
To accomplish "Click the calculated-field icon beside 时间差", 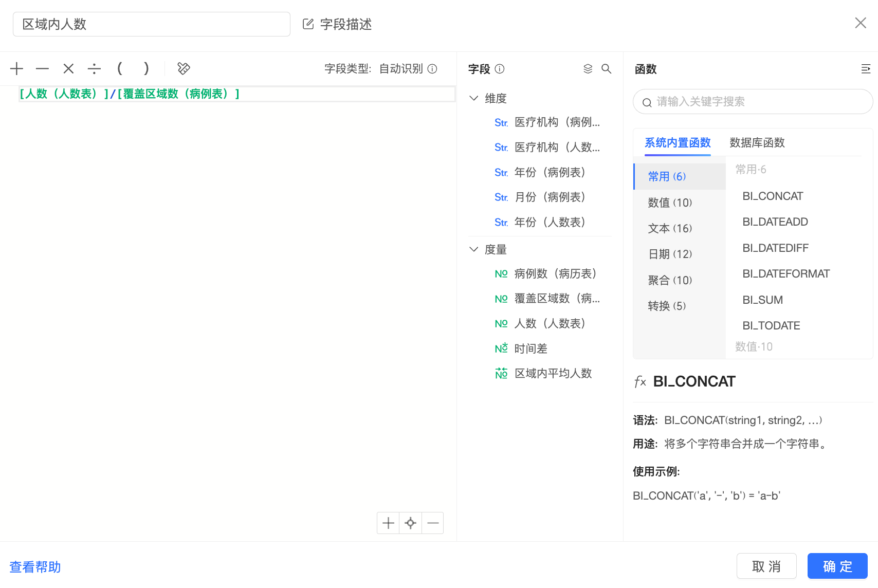I will (x=501, y=348).
